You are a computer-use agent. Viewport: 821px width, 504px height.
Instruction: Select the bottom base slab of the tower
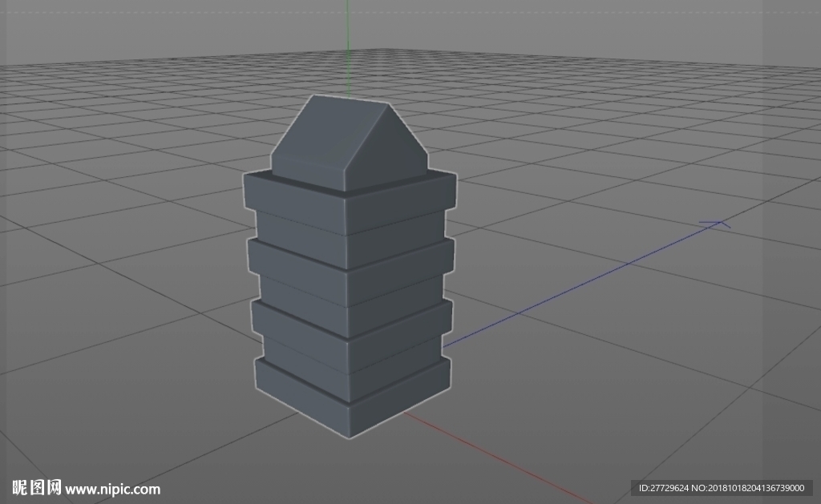(x=352, y=395)
